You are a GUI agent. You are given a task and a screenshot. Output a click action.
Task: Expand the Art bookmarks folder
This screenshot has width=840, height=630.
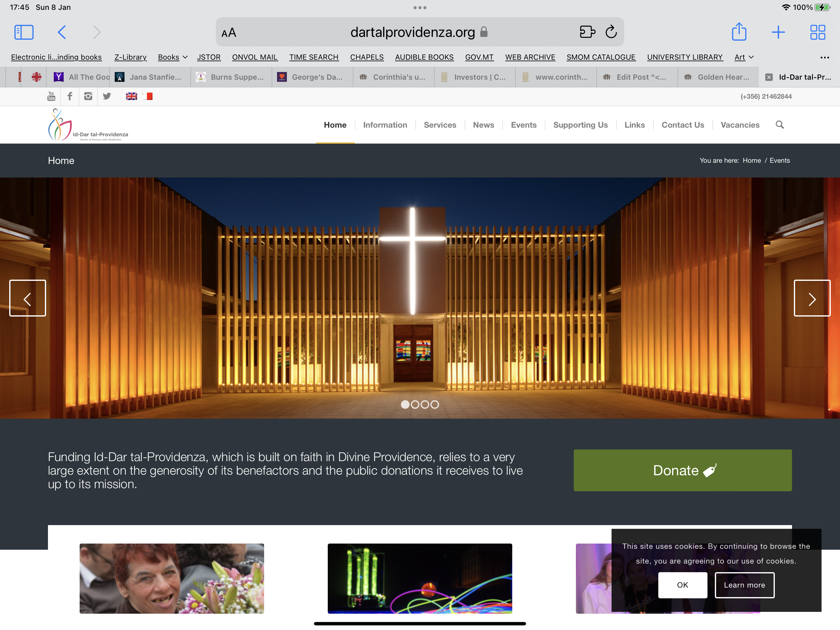click(743, 57)
